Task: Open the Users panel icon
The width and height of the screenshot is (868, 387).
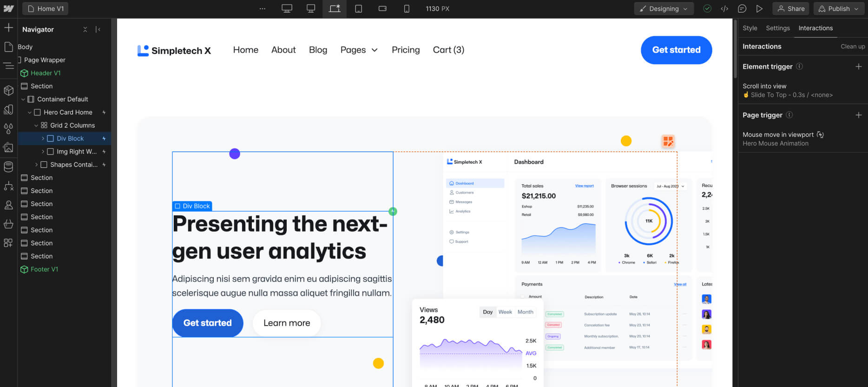Action: pos(8,205)
